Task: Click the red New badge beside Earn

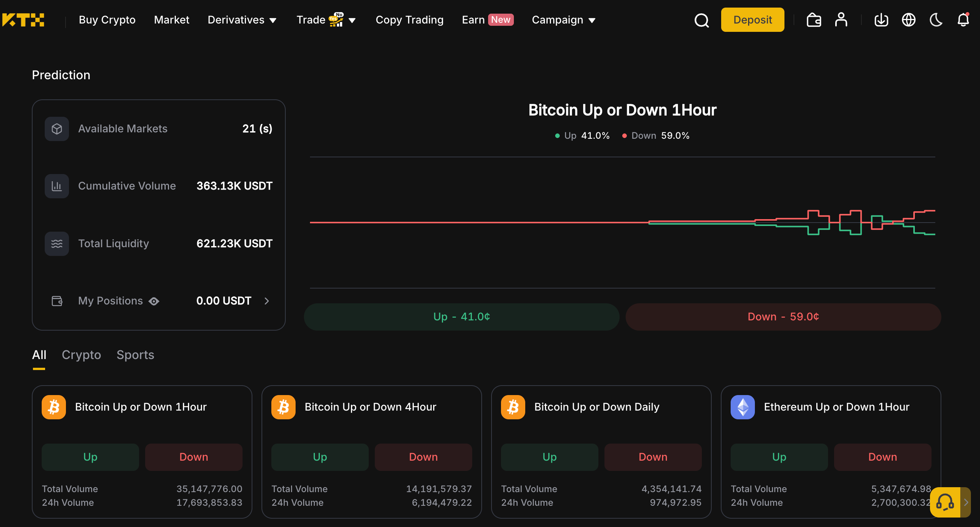Action: coord(501,20)
